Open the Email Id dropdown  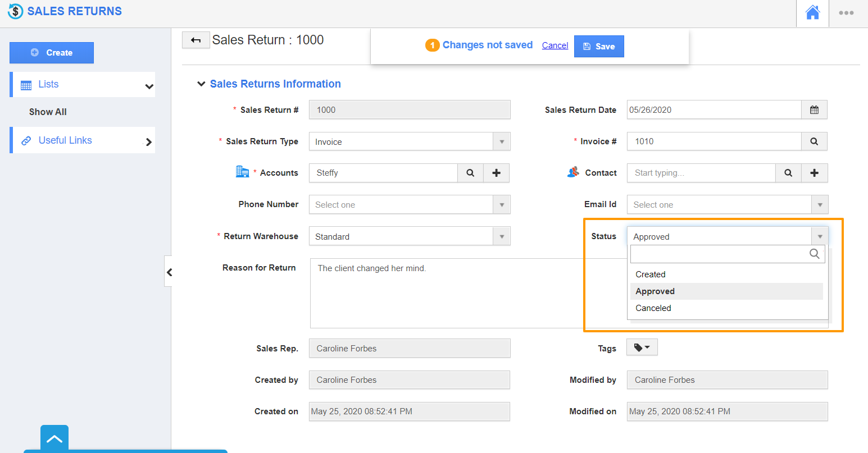click(x=820, y=204)
